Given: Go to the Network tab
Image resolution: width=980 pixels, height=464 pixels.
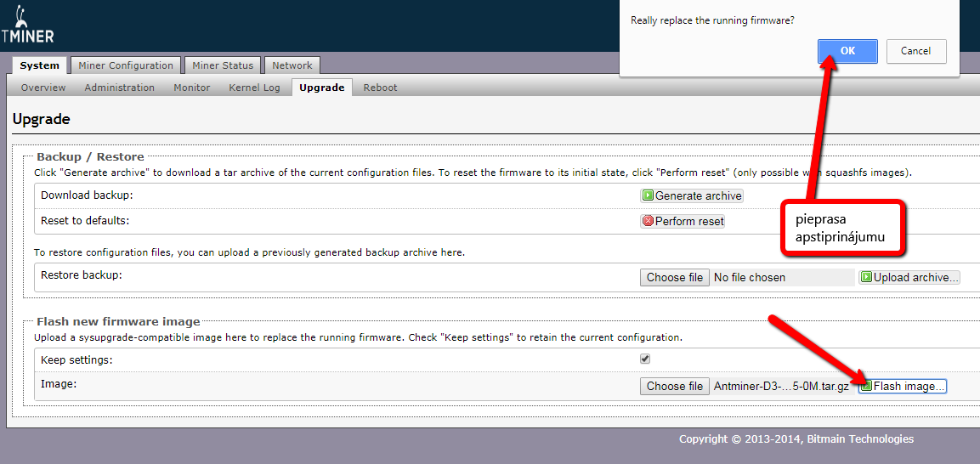Looking at the screenshot, I should point(292,65).
